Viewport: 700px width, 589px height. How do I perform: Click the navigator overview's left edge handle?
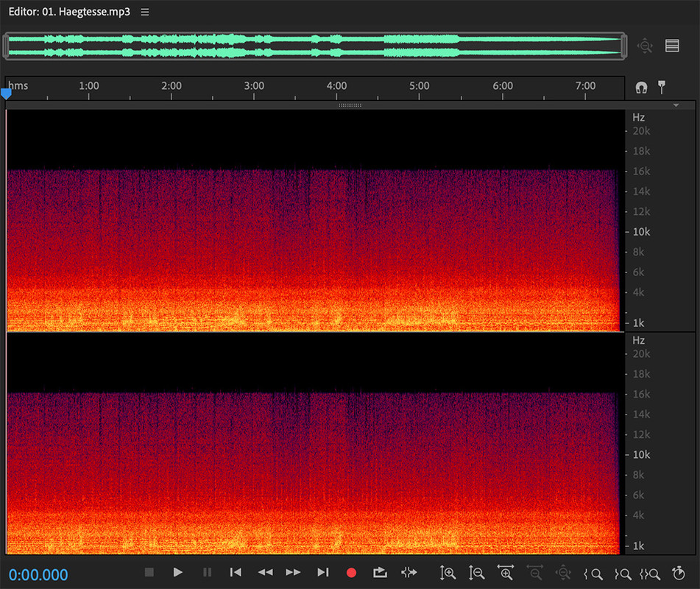pyautogui.click(x=5, y=46)
